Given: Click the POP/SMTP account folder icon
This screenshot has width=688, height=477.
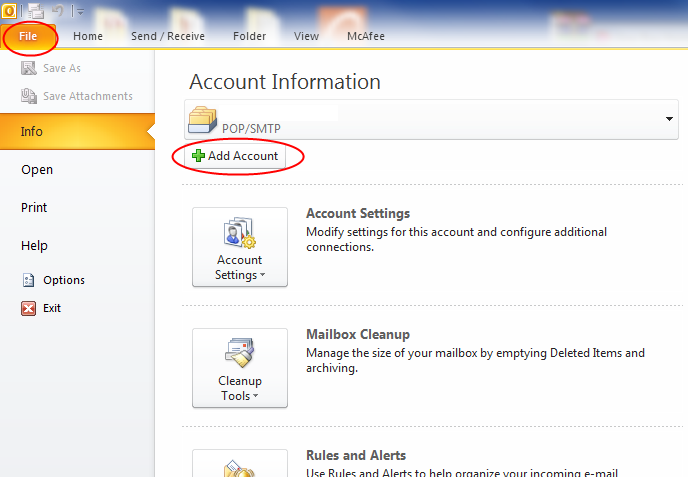Looking at the screenshot, I should (202, 119).
